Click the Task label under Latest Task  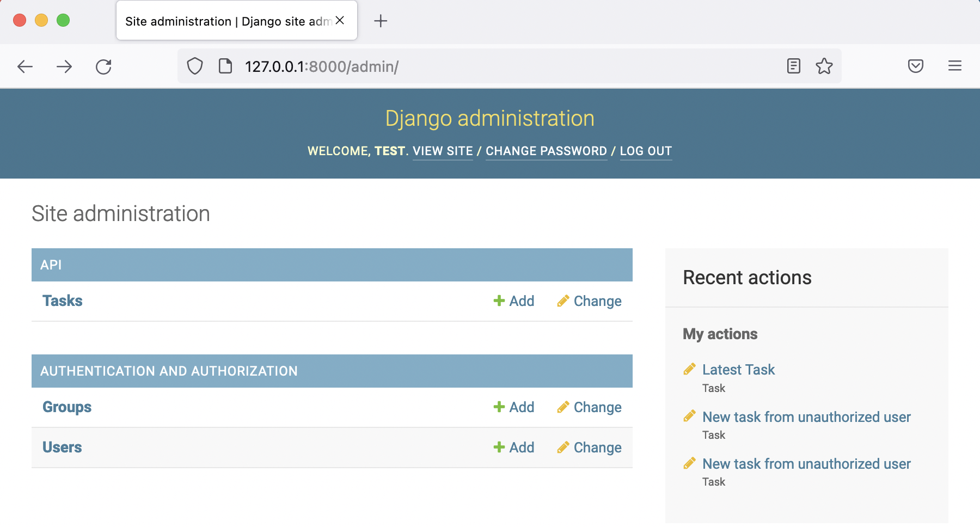click(x=714, y=388)
